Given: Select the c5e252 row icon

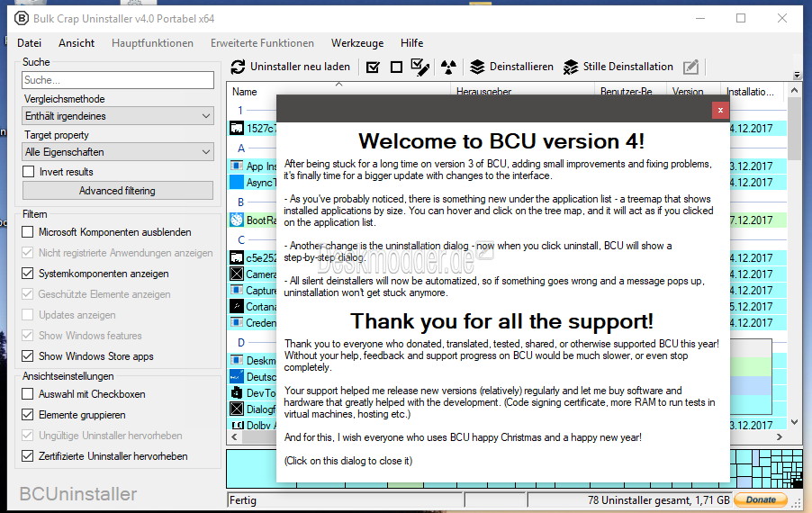Looking at the screenshot, I should 237,257.
